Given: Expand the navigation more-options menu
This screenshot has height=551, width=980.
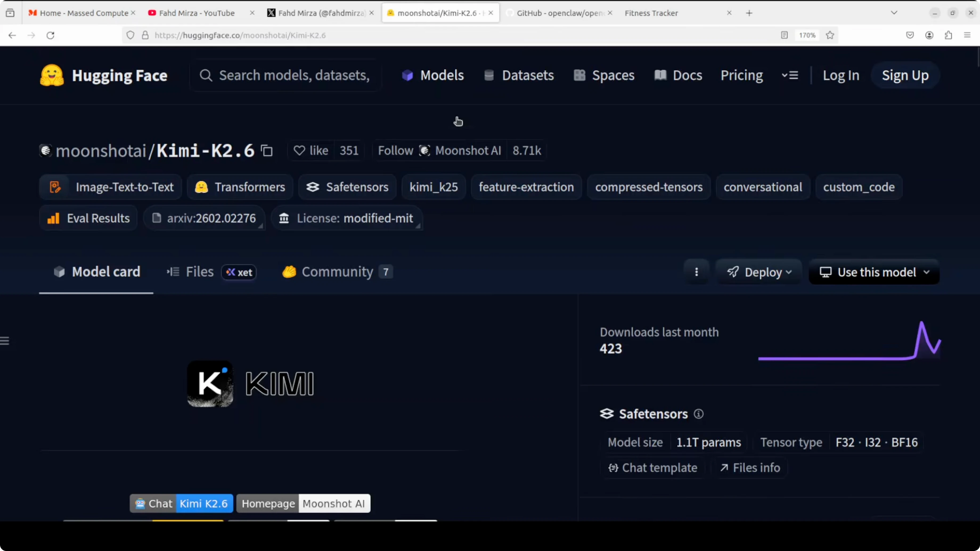Looking at the screenshot, I should click(x=790, y=75).
